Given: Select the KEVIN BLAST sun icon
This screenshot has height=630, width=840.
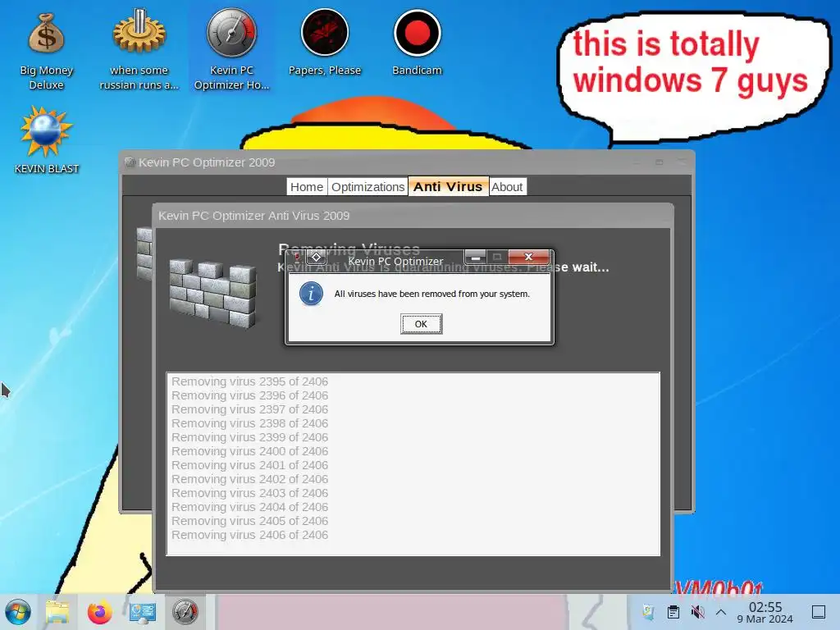Looking at the screenshot, I should (x=46, y=140).
